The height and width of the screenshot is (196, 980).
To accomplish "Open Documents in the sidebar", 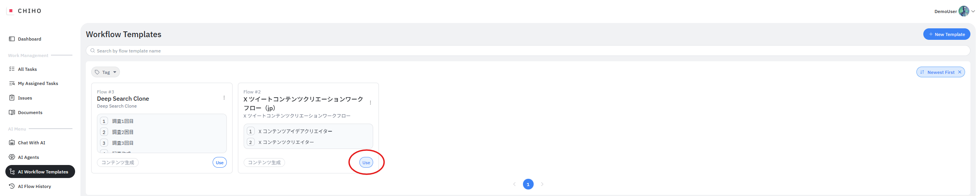I will point(30,113).
